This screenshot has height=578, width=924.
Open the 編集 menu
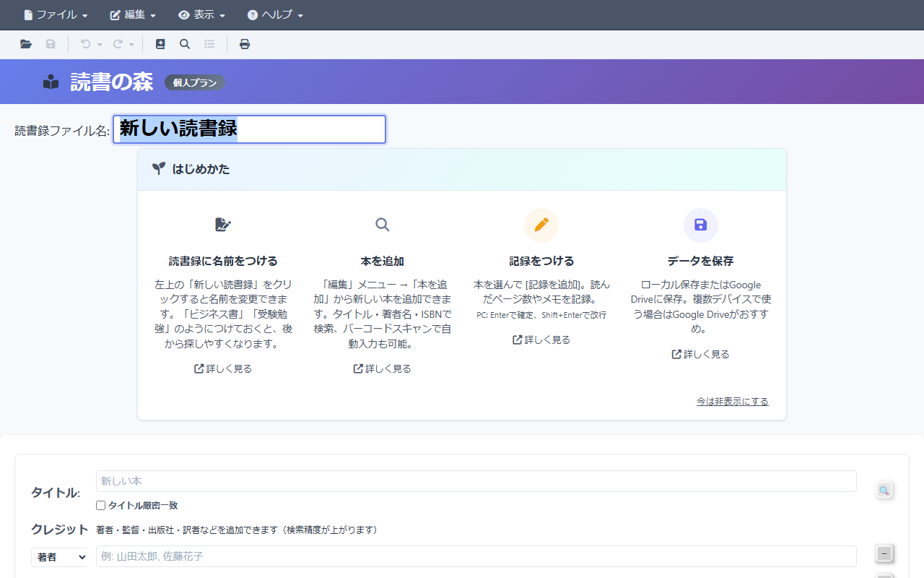tap(133, 14)
